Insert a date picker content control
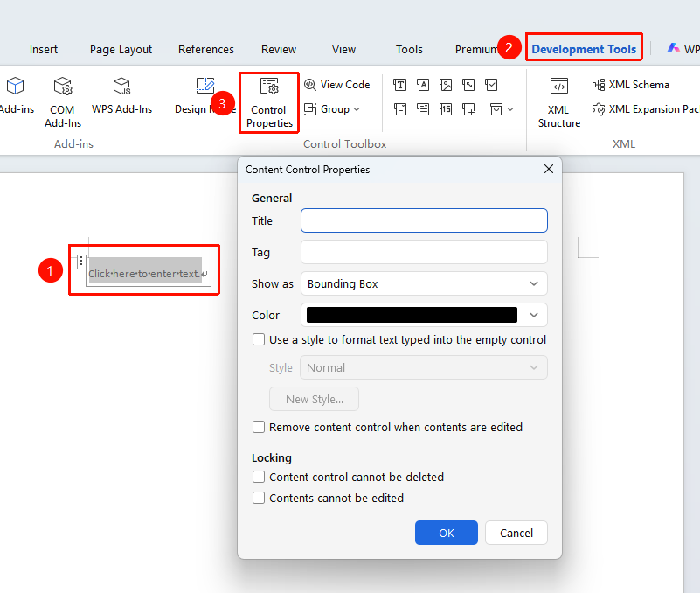This screenshot has width=700, height=593. (x=446, y=109)
